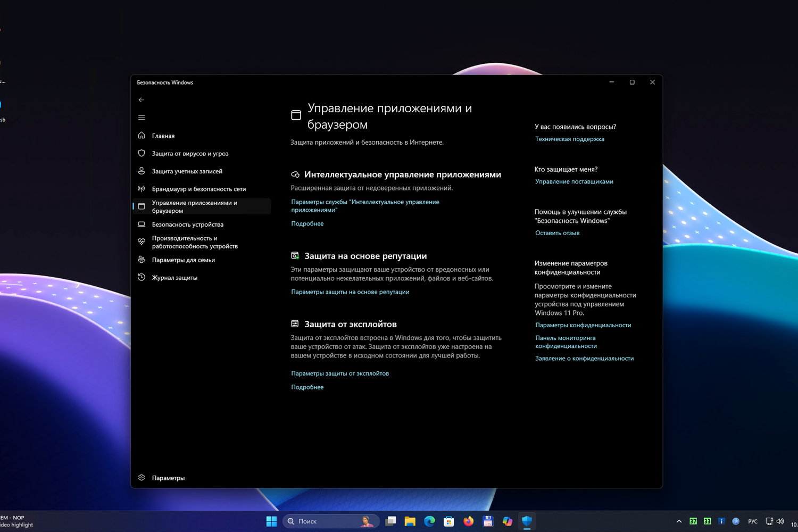Open Task View from the taskbar

pos(390,521)
